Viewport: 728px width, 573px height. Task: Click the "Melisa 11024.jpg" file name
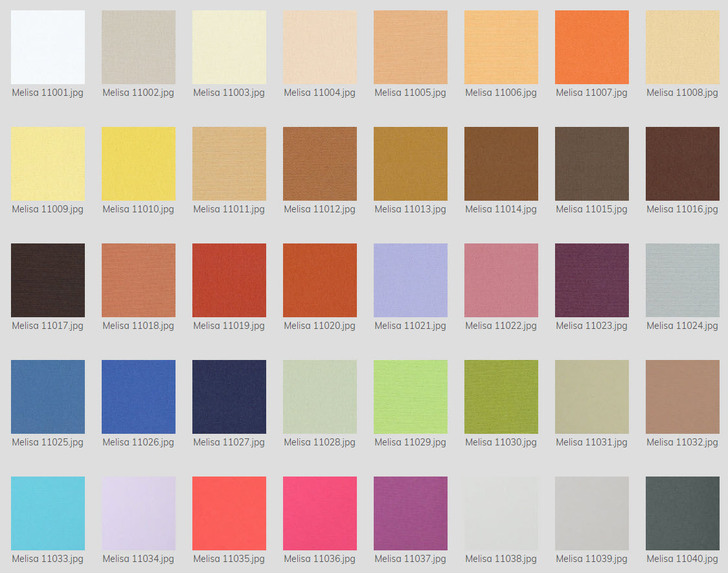click(x=683, y=326)
